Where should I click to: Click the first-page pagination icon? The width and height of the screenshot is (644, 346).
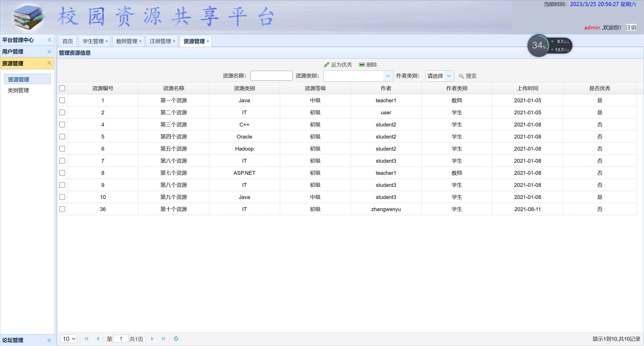coord(87,339)
